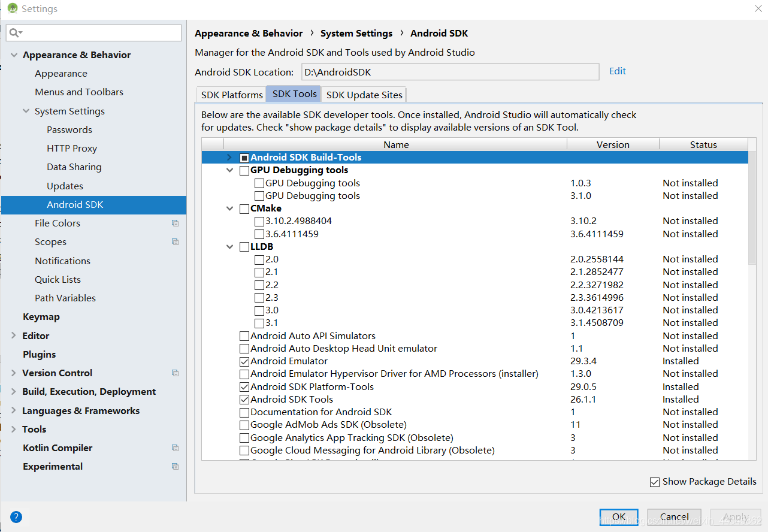
Task: Click the OK button
Action: pos(619,517)
